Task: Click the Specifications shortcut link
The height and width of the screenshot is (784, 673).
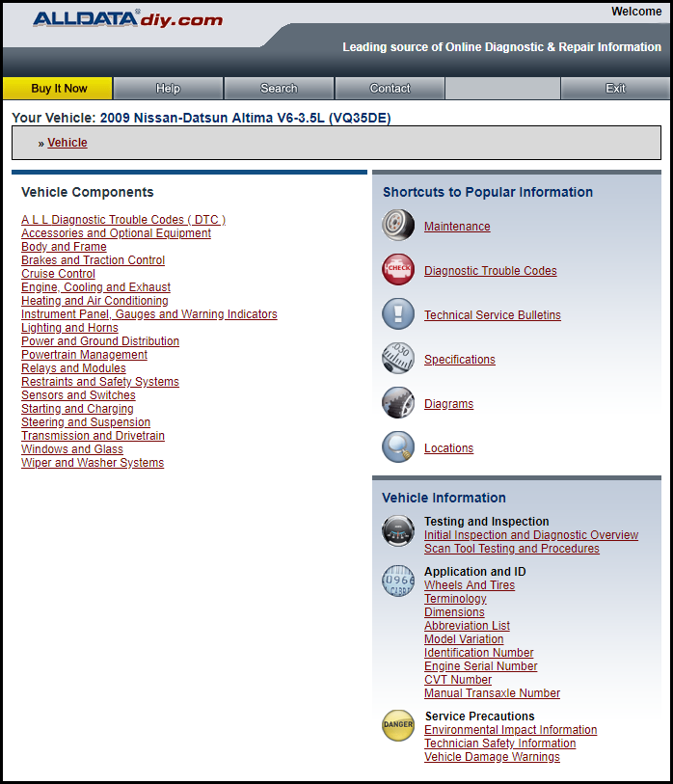Action: pyautogui.click(x=460, y=360)
